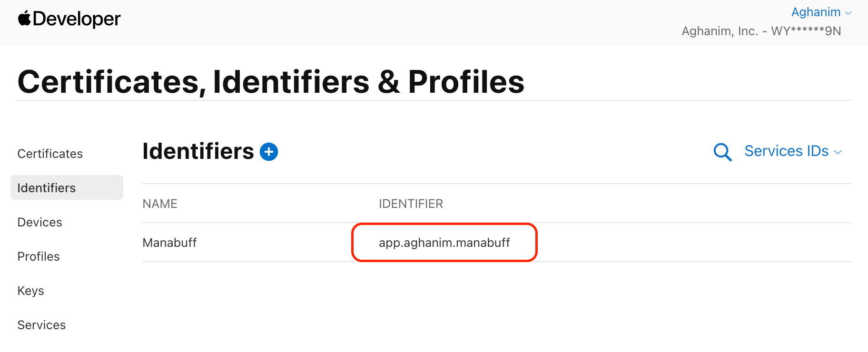Click the app.aghanim.manabuff identifier
The width and height of the screenshot is (868, 352).
coord(444,242)
